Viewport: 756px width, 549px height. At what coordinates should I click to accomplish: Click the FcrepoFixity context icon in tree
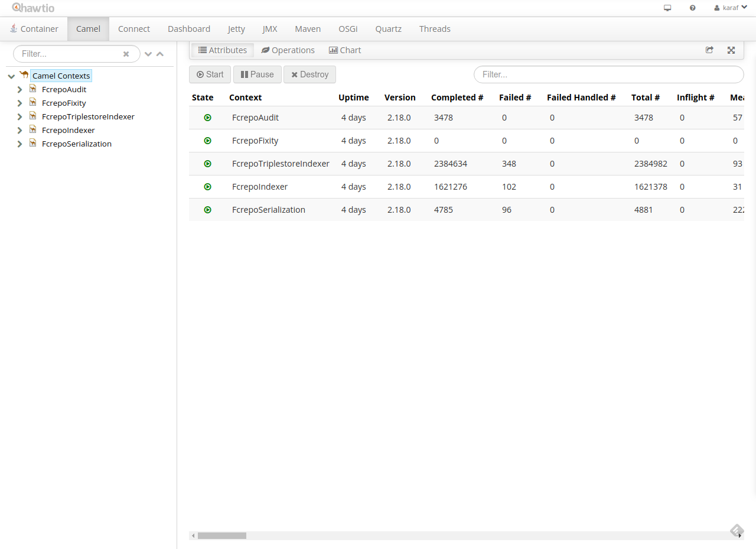pyautogui.click(x=33, y=102)
